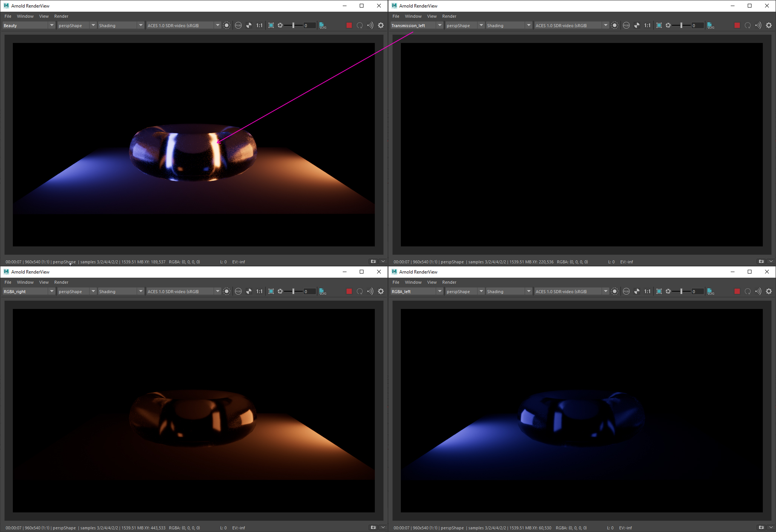776x532 pixels.
Task: Open perspShape camera dropdown in Beauty window
Action: click(77, 26)
